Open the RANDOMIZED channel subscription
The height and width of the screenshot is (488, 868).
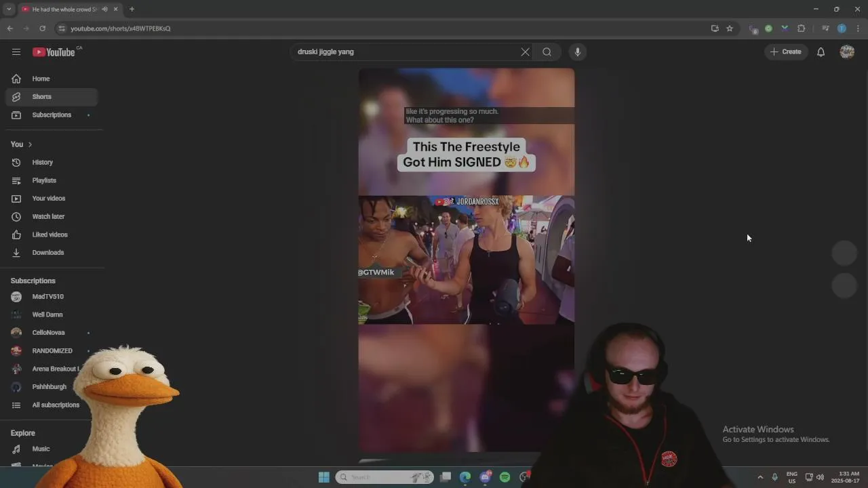point(52,351)
